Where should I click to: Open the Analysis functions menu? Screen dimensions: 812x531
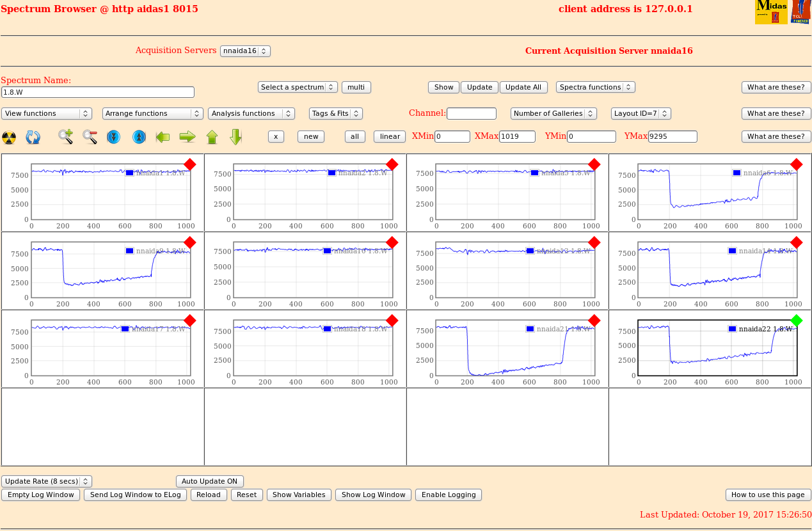click(251, 113)
